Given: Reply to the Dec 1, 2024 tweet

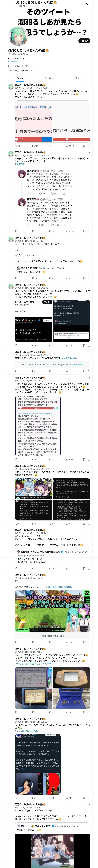Looking at the screenshot, I should tap(17, 146).
